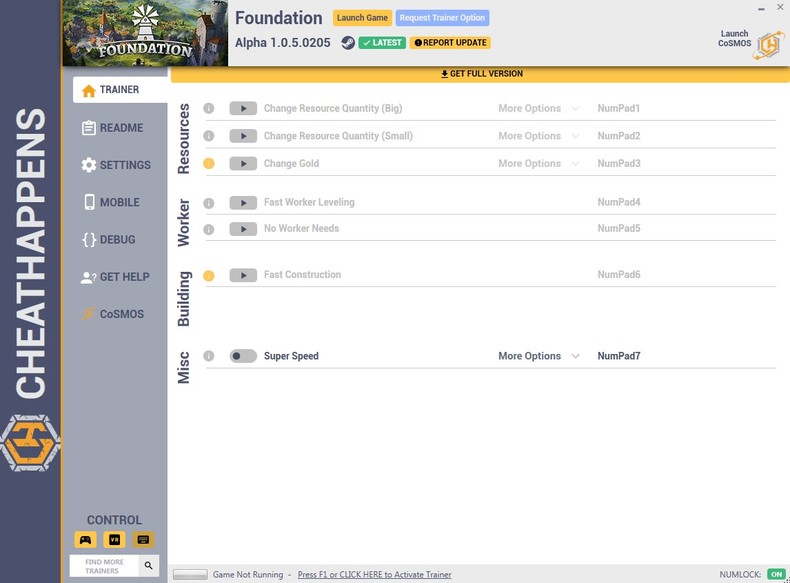Image resolution: width=790 pixels, height=583 pixels.
Task: Activate the No Worker Needs play button
Action: [x=243, y=229]
